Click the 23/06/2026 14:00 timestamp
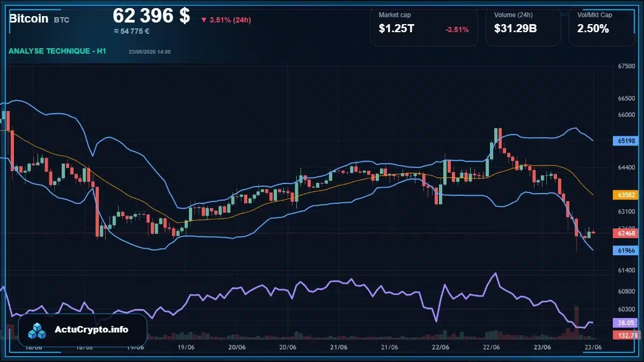644x362 pixels. point(150,51)
